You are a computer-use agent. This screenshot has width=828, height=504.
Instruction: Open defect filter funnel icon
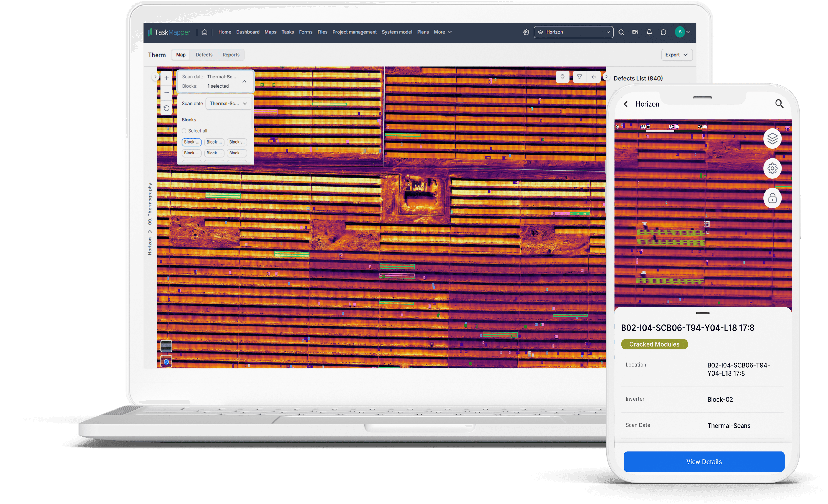click(x=579, y=77)
